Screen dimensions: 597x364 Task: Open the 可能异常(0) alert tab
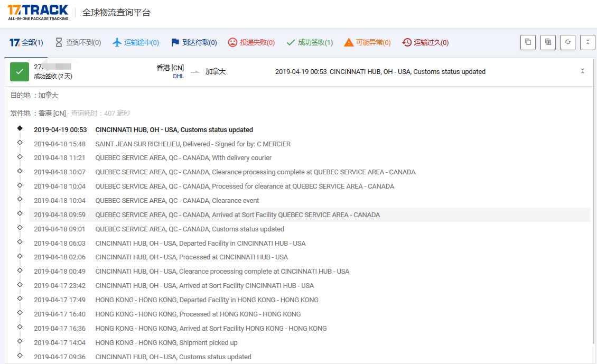tap(367, 43)
